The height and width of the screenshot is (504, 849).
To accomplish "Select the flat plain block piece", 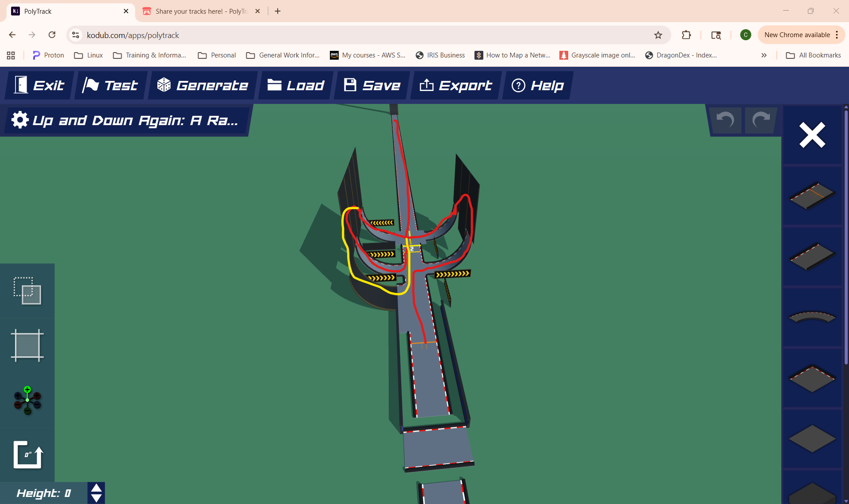I will point(812,439).
